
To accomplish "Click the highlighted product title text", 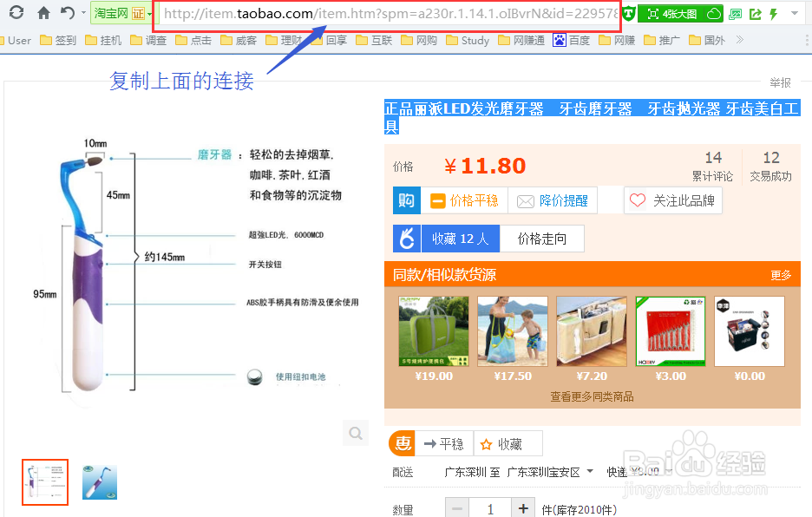I will 592,117.
